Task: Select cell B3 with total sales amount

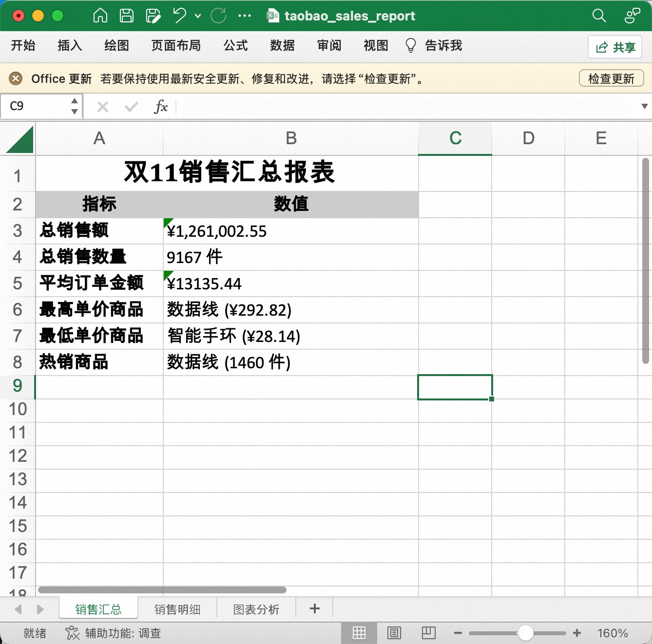Action: pos(290,231)
